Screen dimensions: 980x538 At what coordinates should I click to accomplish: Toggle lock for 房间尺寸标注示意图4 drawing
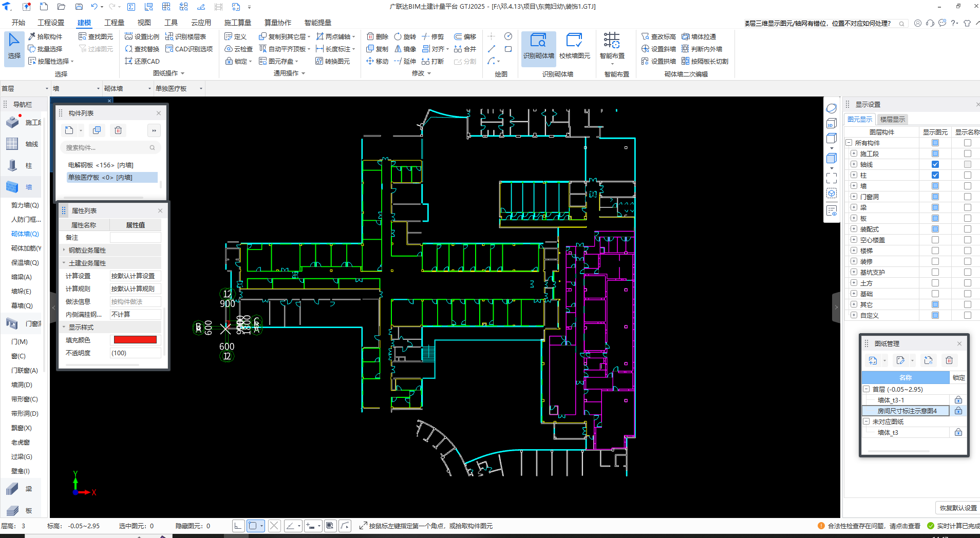pyautogui.click(x=958, y=411)
